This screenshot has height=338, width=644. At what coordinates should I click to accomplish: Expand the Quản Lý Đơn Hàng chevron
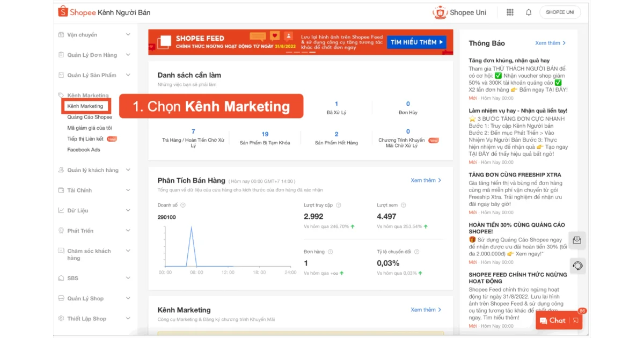pos(128,55)
